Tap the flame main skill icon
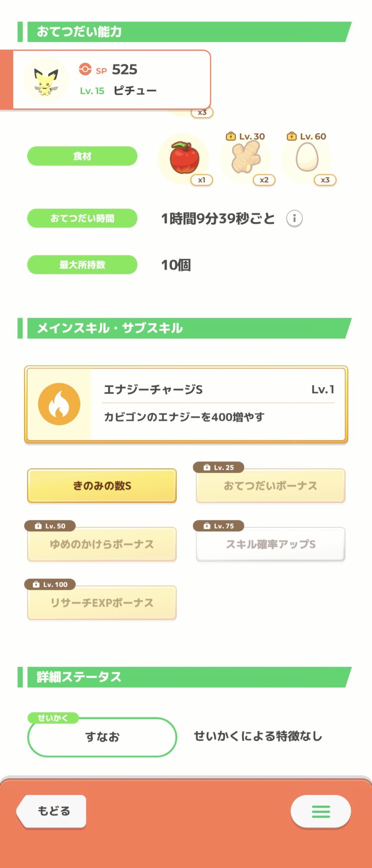This screenshot has width=372, height=868. 59,404
